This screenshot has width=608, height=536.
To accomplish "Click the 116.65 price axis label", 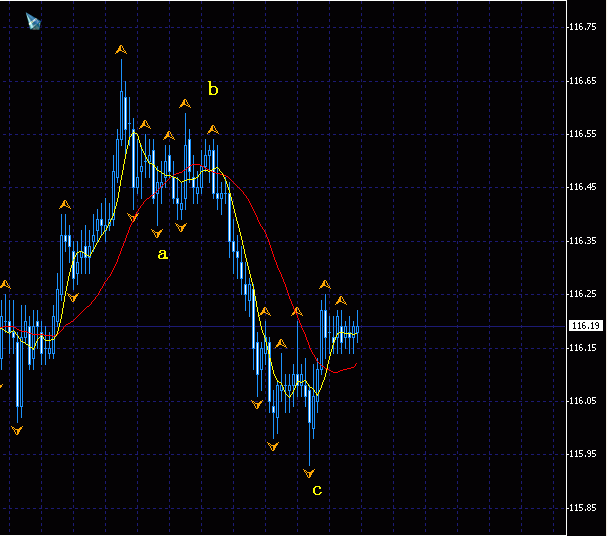I will point(583,81).
